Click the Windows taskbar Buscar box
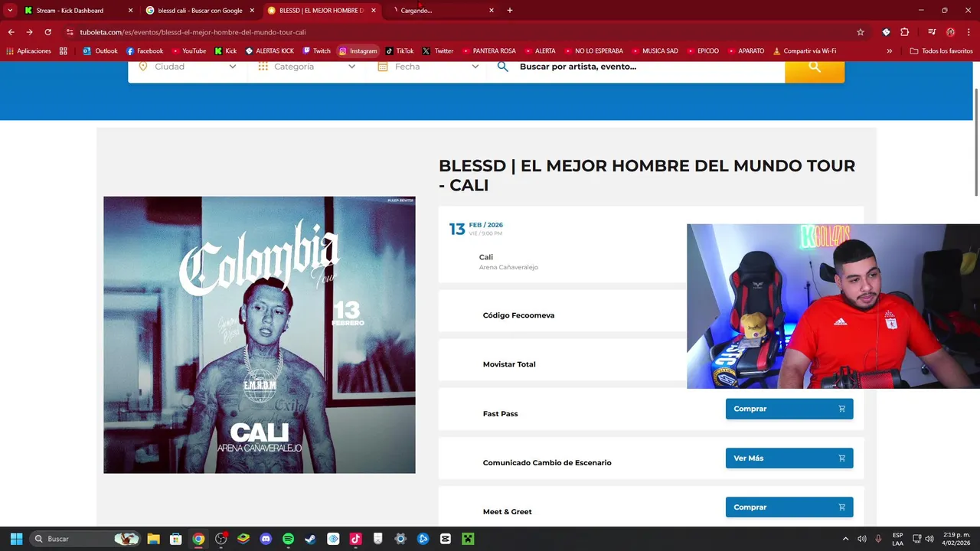This screenshot has width=980, height=551. point(85,539)
